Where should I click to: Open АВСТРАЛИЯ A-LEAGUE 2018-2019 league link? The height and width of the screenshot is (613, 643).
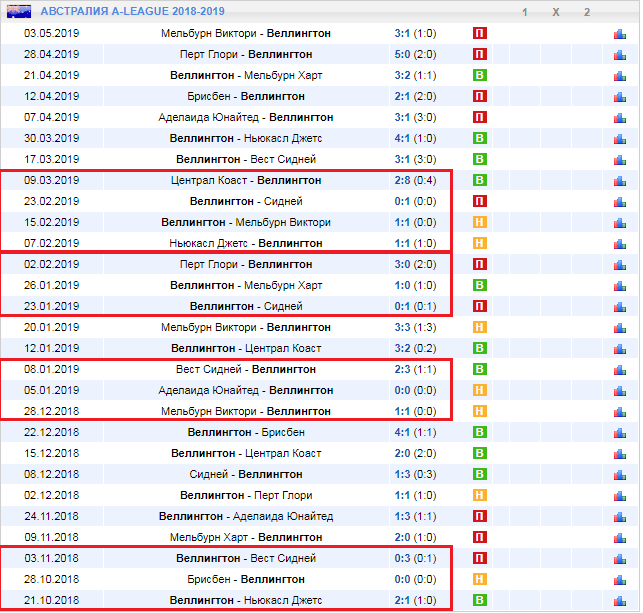(132, 11)
